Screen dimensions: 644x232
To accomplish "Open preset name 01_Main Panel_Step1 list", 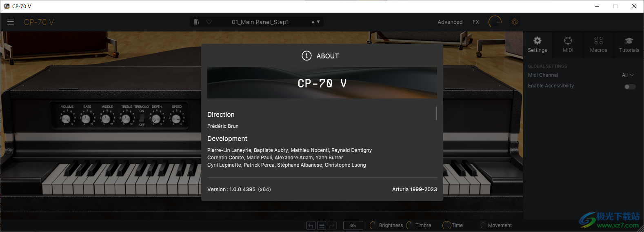I will pyautogui.click(x=260, y=22).
